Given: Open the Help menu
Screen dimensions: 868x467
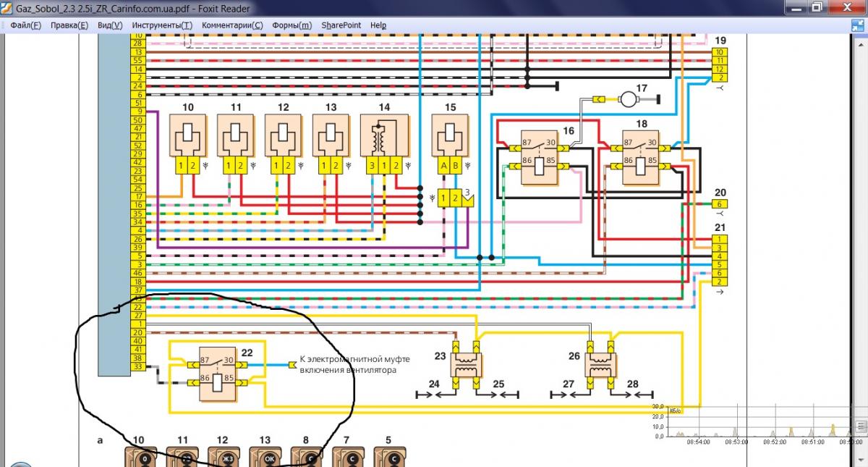Looking at the screenshot, I should [x=378, y=25].
